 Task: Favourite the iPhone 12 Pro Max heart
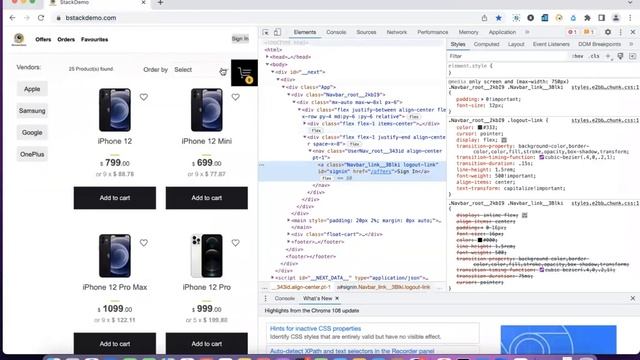tap(144, 243)
